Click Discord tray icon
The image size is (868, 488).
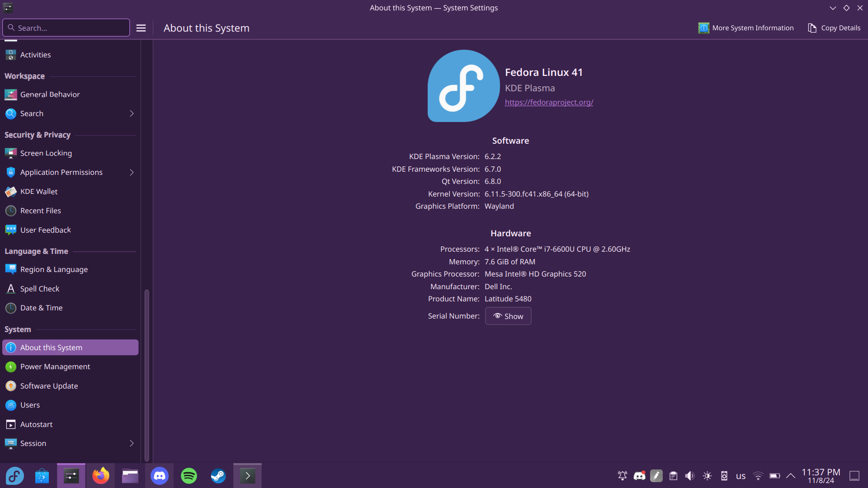pyautogui.click(x=639, y=476)
